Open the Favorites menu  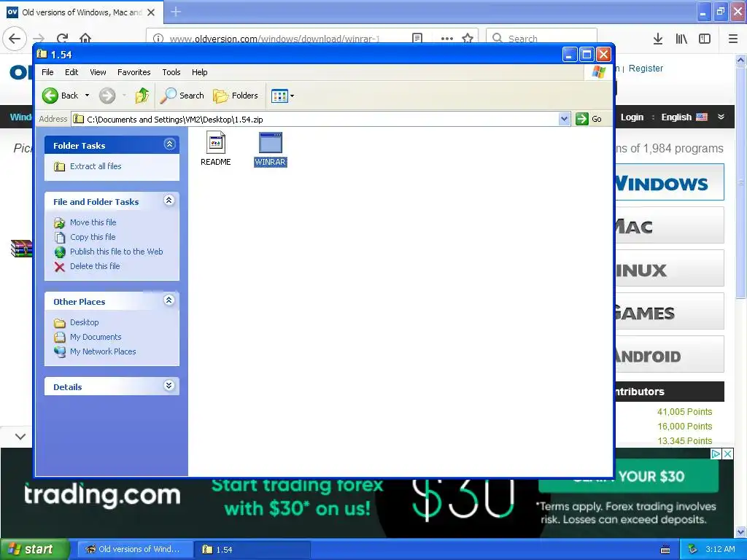[134, 72]
